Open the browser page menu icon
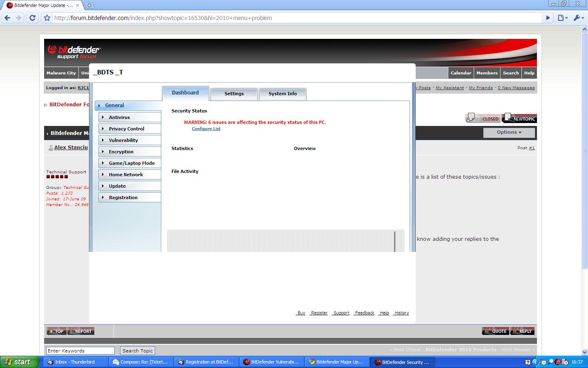 click(563, 18)
